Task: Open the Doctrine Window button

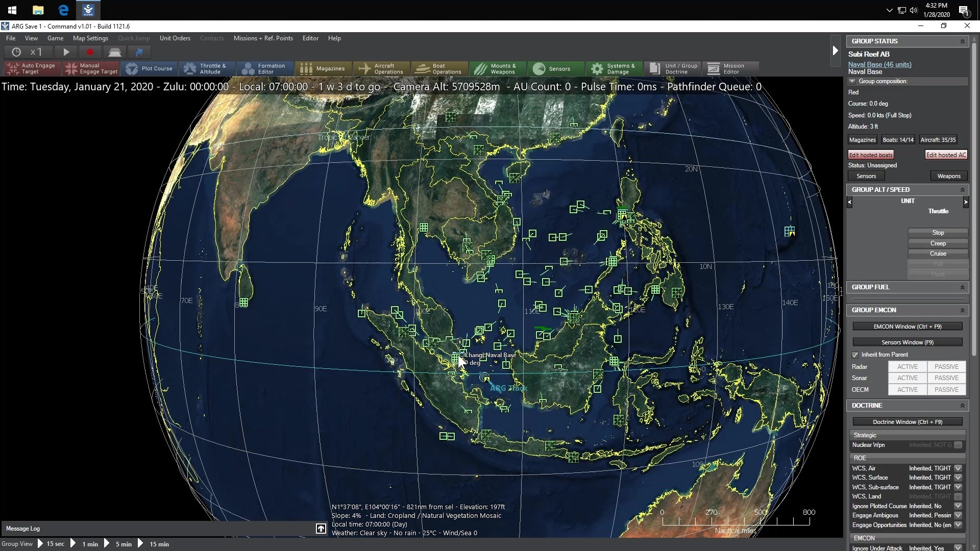Action: tap(908, 422)
